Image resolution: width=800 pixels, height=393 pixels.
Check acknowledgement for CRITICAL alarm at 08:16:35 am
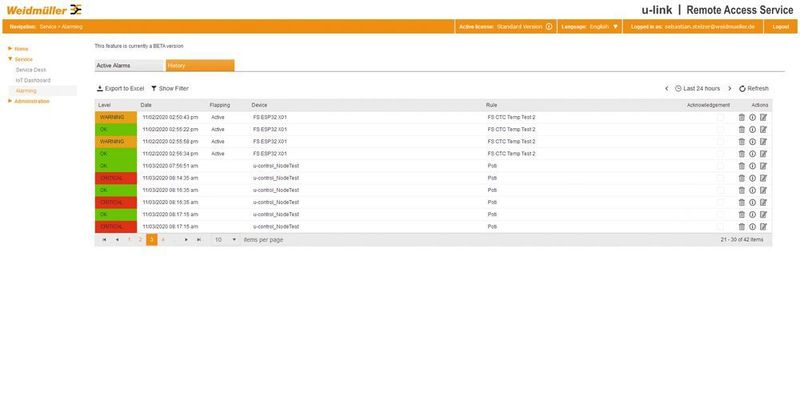(x=720, y=202)
